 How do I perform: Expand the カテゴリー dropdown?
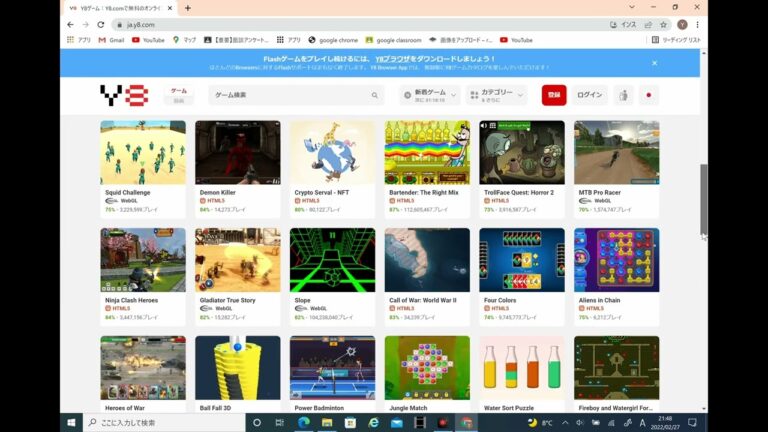click(x=498, y=95)
